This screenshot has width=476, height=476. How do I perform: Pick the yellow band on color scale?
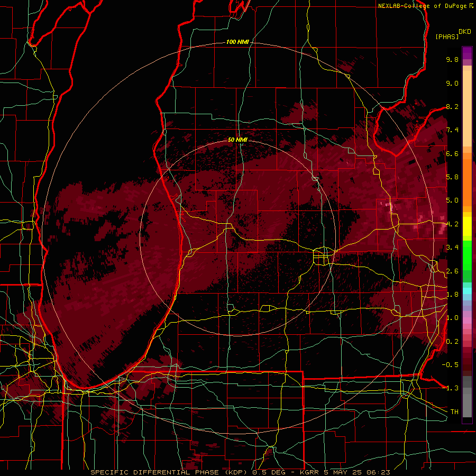tap(467, 226)
